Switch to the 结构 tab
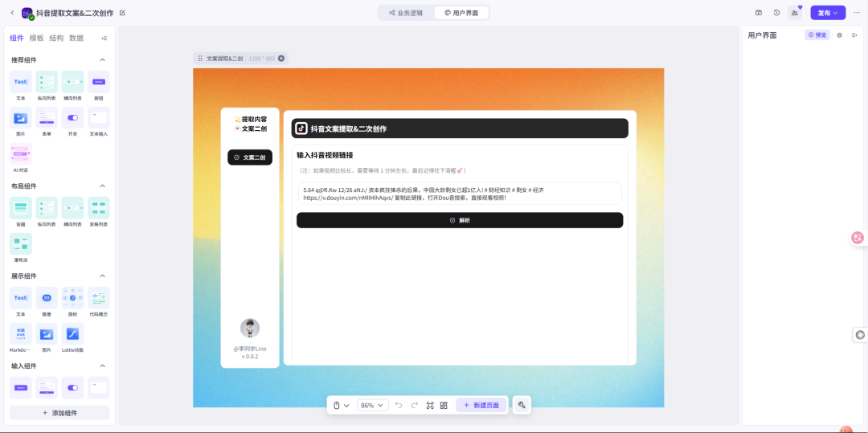 coord(56,38)
